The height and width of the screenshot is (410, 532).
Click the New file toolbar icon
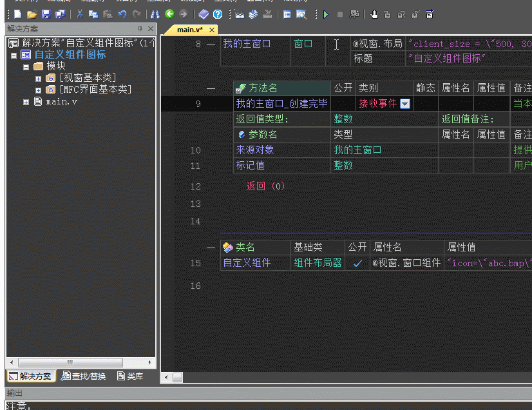click(17, 14)
